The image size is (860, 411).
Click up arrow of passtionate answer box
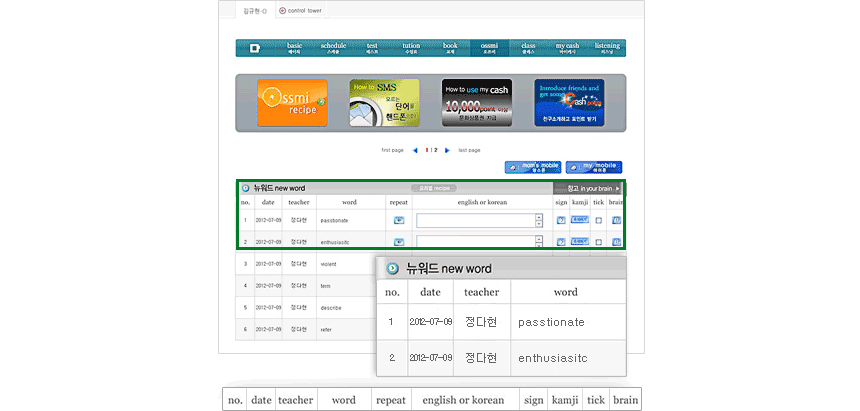[x=539, y=217]
